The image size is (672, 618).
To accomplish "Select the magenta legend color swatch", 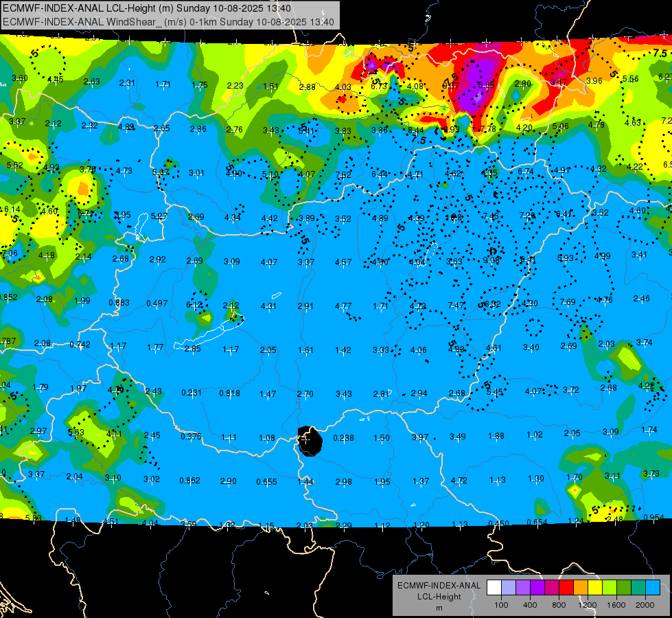I will click(552, 588).
